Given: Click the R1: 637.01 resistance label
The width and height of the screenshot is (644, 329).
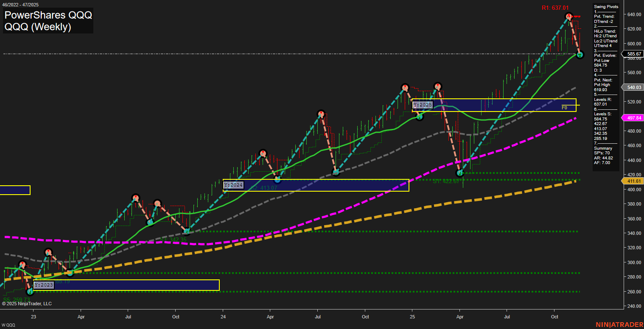Looking at the screenshot, I should coord(555,8).
